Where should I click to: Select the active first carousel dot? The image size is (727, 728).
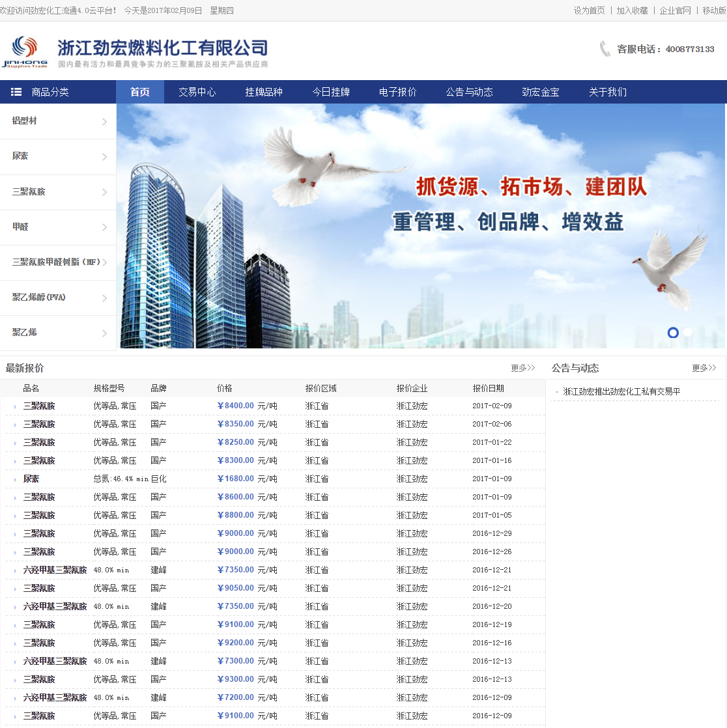point(673,333)
